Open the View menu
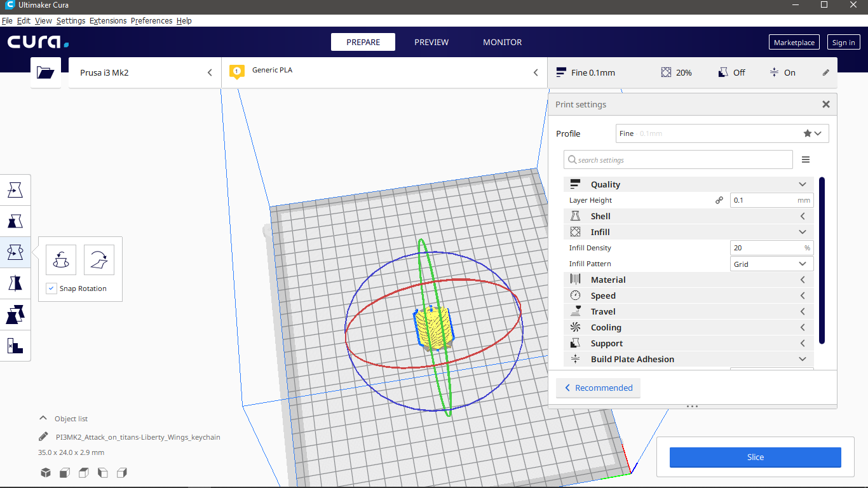Screen dimensions: 868x488 [43, 20]
